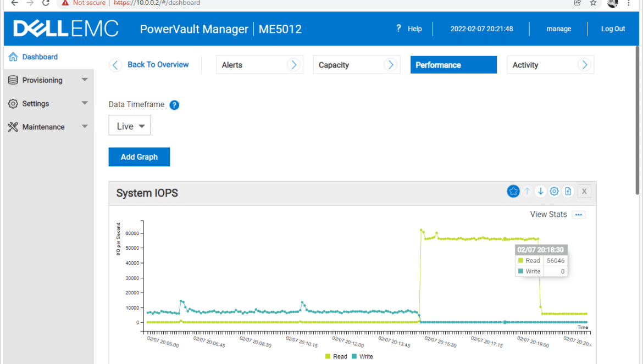The width and height of the screenshot is (643, 364).
Task: Click the I/O per Second axis title
Action: [119, 239]
